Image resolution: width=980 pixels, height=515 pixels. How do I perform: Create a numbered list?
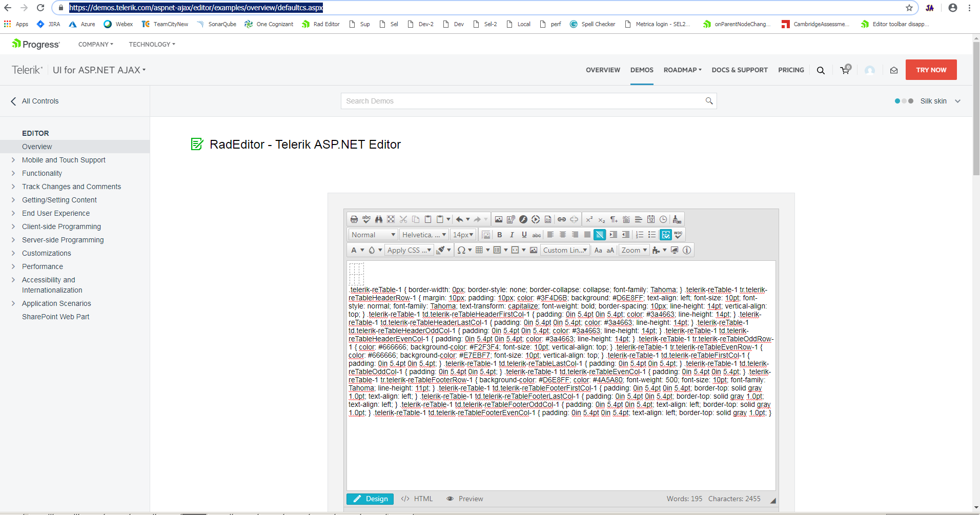click(640, 235)
